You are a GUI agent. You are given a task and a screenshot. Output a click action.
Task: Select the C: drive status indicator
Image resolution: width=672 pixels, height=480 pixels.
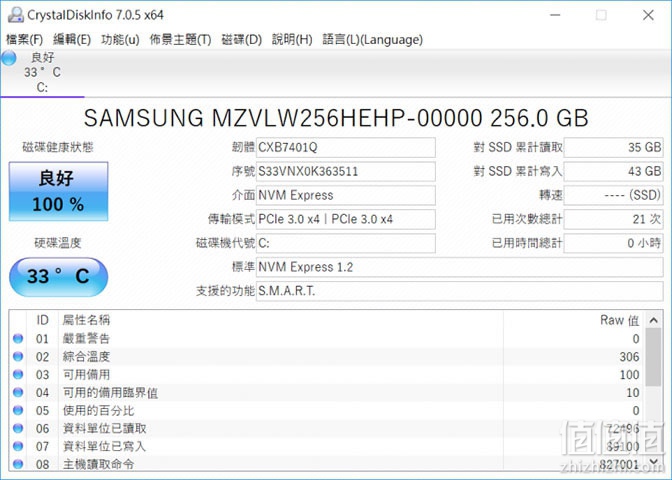click(42, 72)
